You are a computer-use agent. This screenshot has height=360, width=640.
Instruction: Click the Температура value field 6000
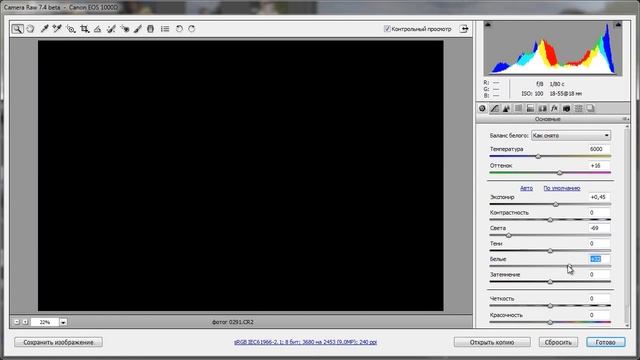coord(599,149)
